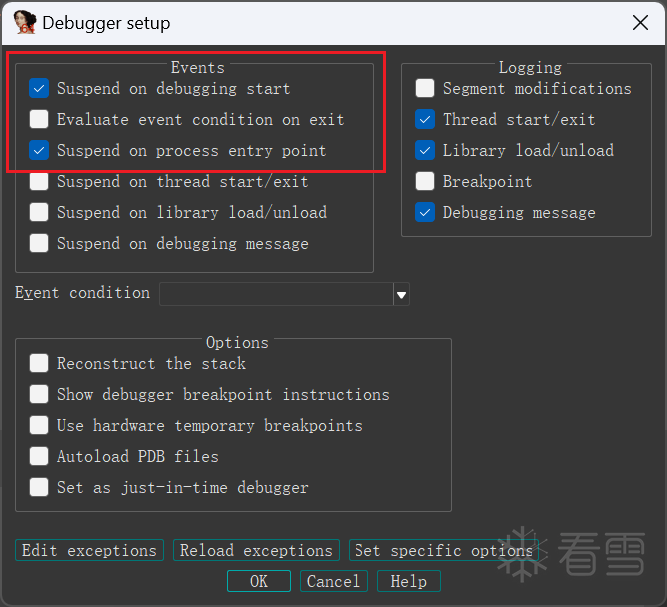
Task: Enable Breakpoint logging checkbox
Action: pyautogui.click(x=425, y=181)
